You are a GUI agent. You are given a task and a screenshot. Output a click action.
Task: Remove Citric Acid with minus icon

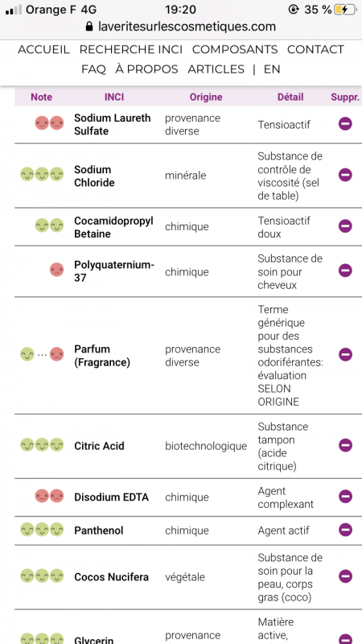(x=345, y=445)
